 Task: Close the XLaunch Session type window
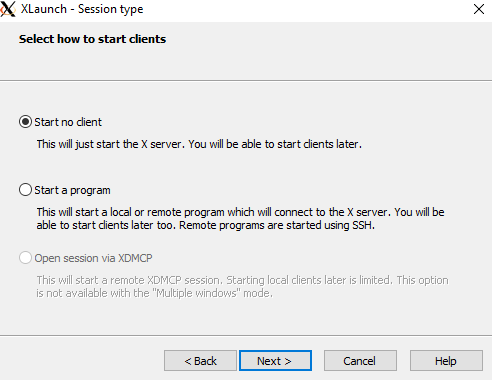(479, 9)
